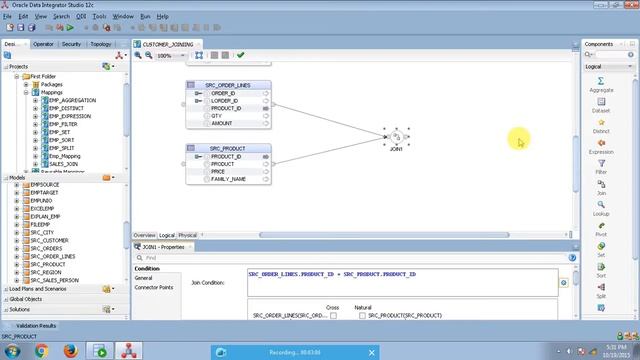This screenshot has height=360, width=640.
Task: Select the General properties section
Action: pyautogui.click(x=143, y=278)
